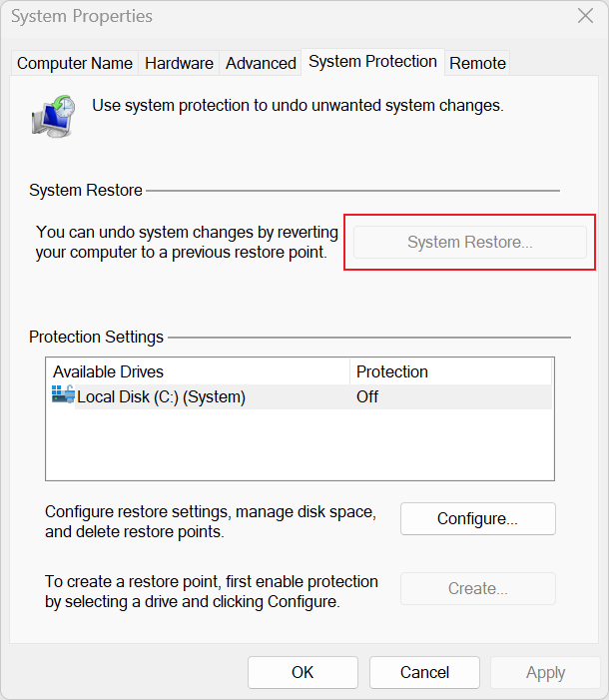Screen dimensions: 609x700
Task: Open the Hardware tab
Action: (x=179, y=63)
